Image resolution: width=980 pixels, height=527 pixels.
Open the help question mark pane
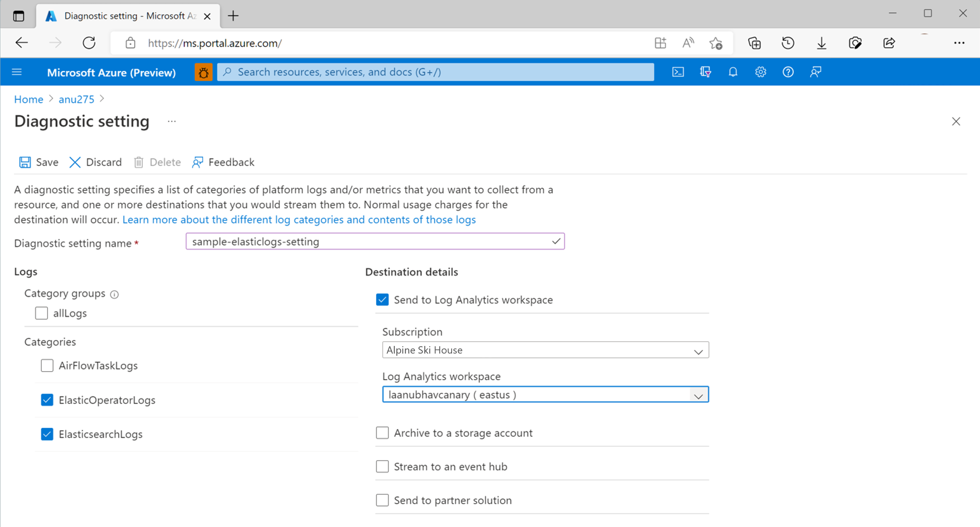tap(788, 71)
